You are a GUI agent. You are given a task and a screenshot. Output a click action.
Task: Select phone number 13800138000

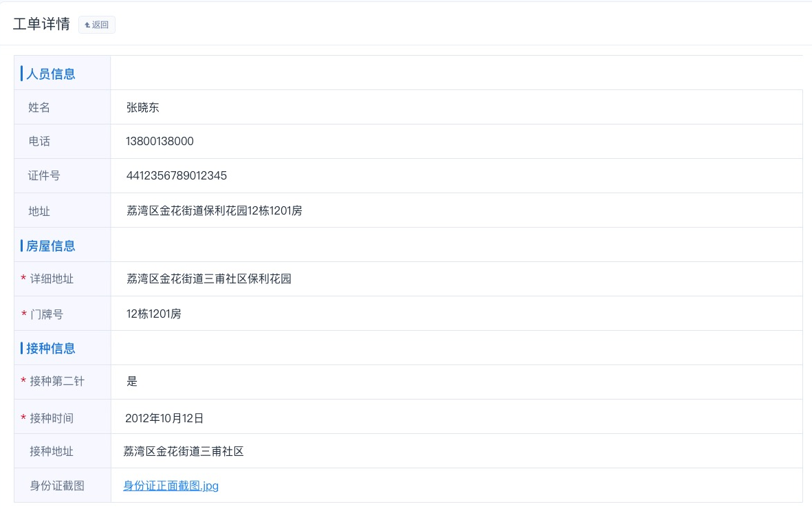pos(160,141)
